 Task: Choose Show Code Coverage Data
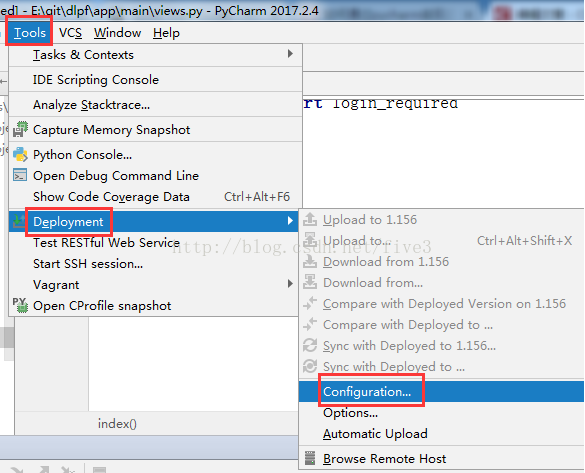(x=155, y=197)
